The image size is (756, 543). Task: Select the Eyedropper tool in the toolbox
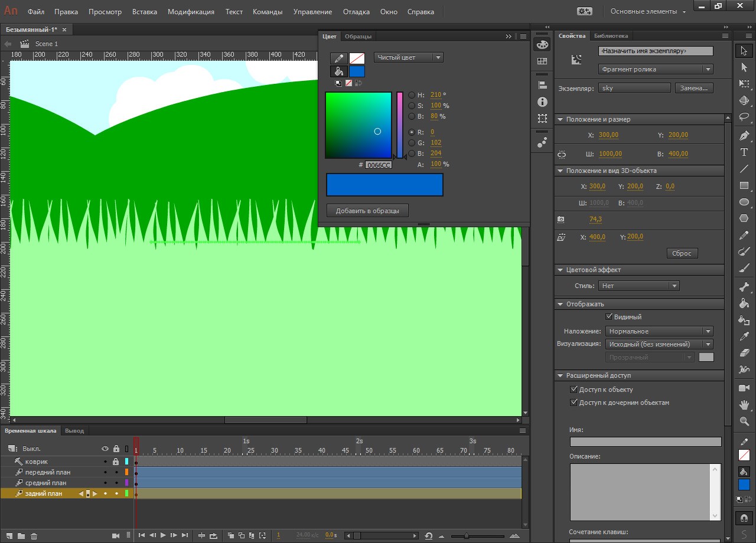point(744,336)
